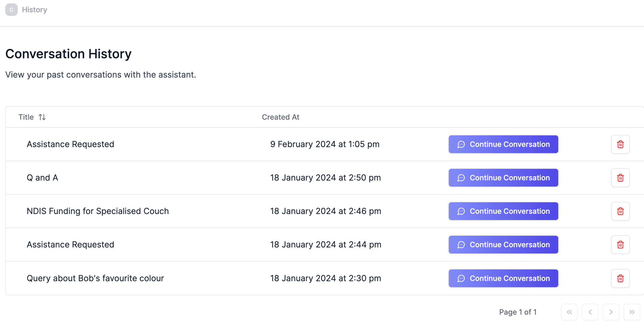Image resolution: width=644 pixels, height=323 pixels.
Task: Jump to last page using double-right chevron
Action: click(x=632, y=312)
